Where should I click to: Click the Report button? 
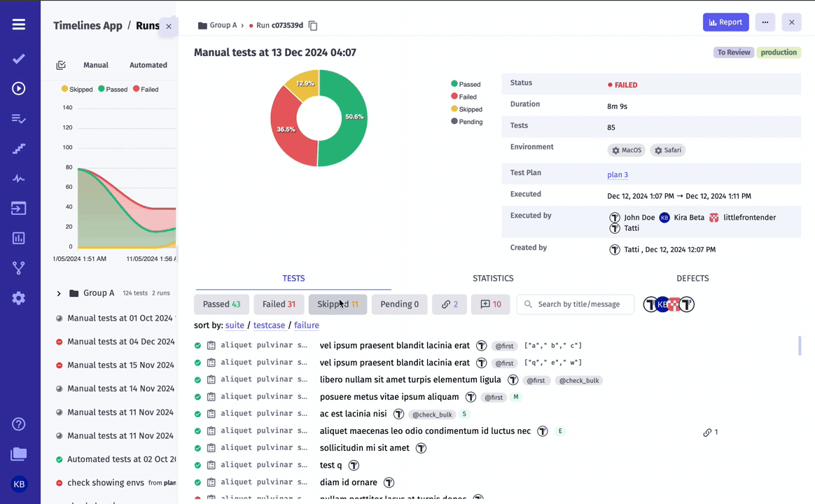point(725,22)
